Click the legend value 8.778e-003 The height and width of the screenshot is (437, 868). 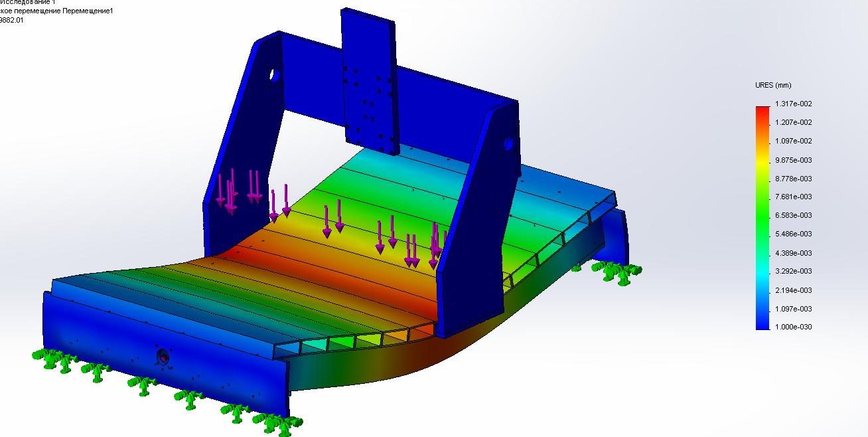click(x=793, y=179)
